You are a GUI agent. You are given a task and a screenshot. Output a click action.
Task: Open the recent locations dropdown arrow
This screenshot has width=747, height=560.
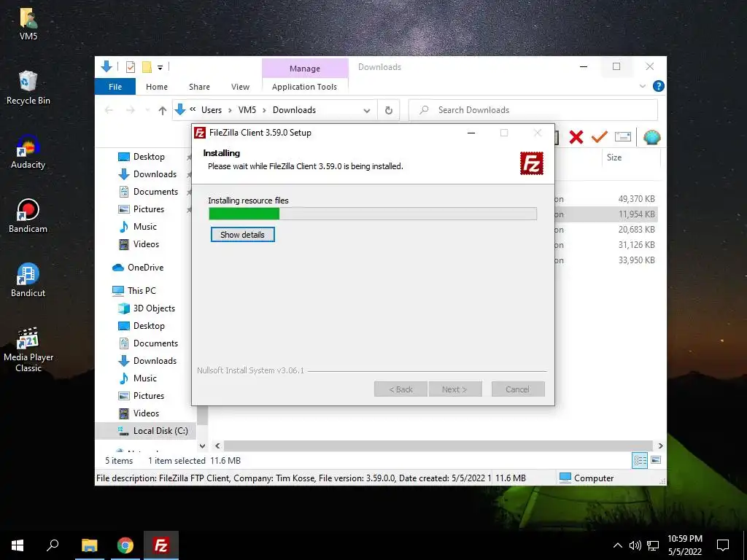tap(147, 111)
